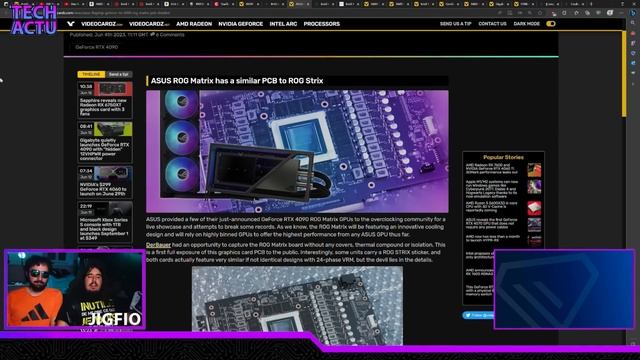
Task: Click the bare PCB photo on bubble wrap
Action: coord(297,305)
